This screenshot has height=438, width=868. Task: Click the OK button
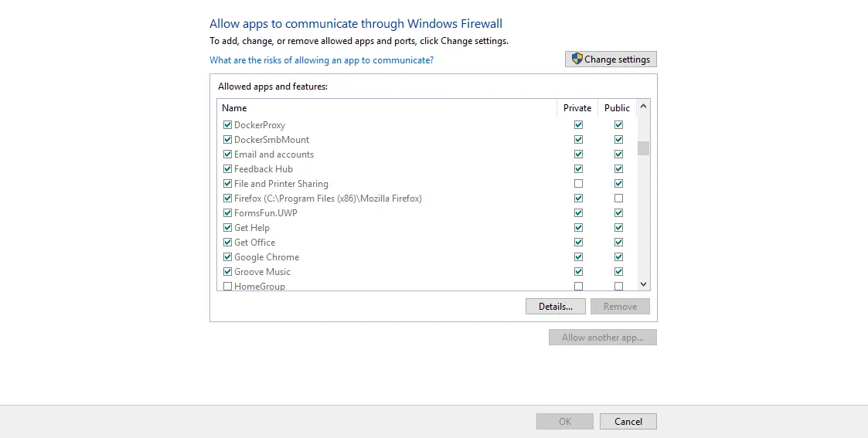click(x=565, y=422)
